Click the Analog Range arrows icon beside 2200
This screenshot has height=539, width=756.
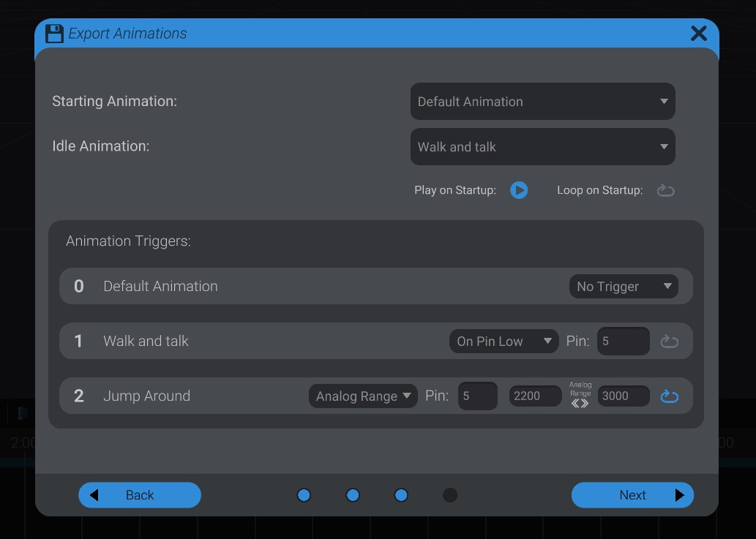(579, 402)
